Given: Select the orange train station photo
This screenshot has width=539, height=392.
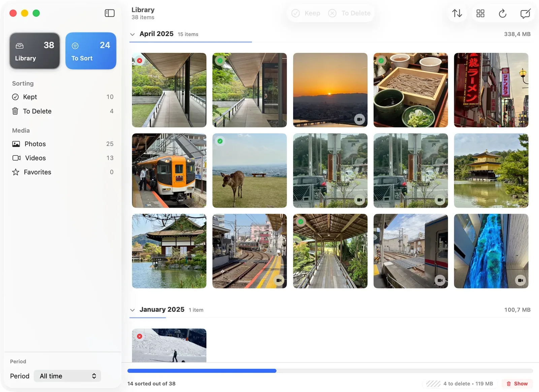Looking at the screenshot, I should click(169, 171).
